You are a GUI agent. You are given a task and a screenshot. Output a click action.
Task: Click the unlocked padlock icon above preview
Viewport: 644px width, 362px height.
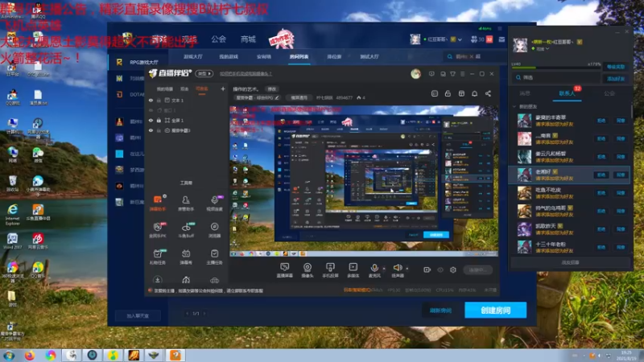pyautogui.click(x=448, y=93)
